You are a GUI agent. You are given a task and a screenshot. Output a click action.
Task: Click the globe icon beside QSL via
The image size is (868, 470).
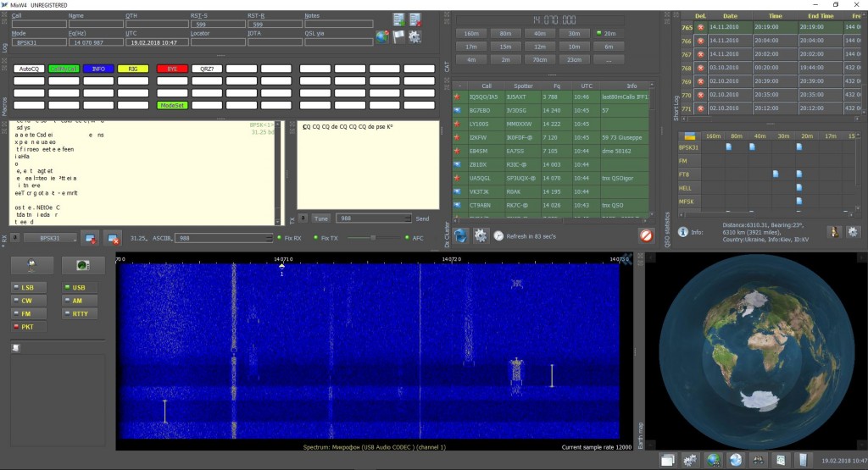(382, 37)
